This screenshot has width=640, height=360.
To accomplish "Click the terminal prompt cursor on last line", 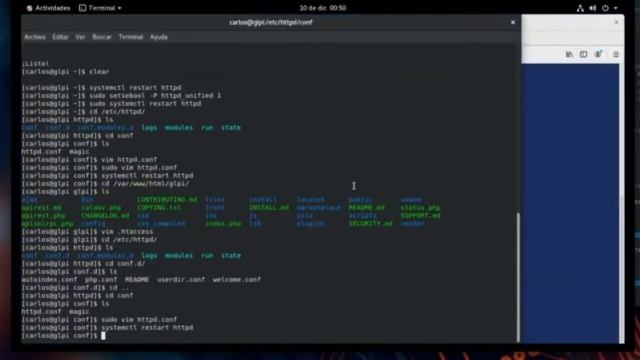I will (x=103, y=336).
